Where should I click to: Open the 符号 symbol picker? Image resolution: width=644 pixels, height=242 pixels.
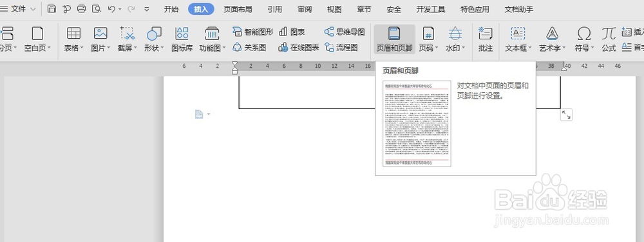coord(584,39)
